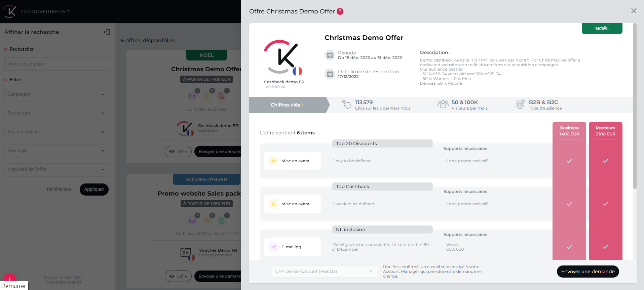Click the Cashback demo FR logo

pyautogui.click(x=281, y=56)
